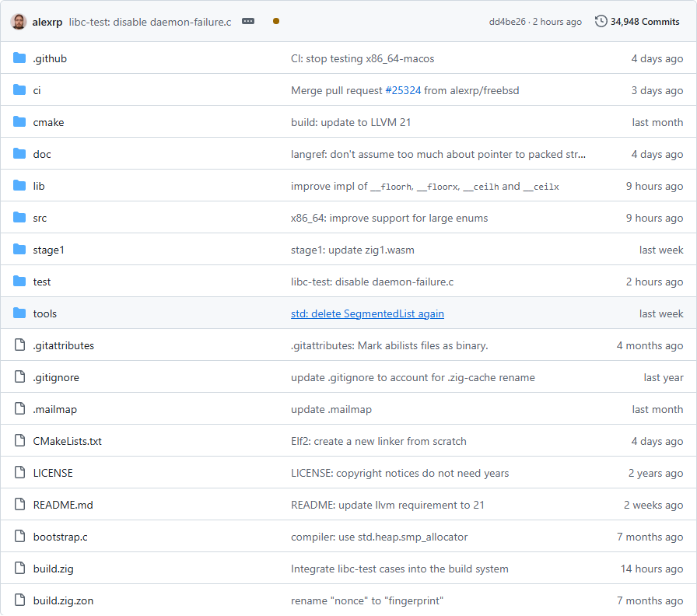
Task: Open the README.md file
Action: point(63,505)
